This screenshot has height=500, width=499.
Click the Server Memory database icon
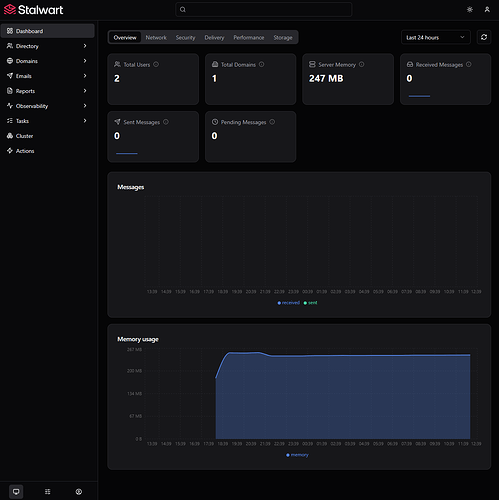tap(312, 64)
